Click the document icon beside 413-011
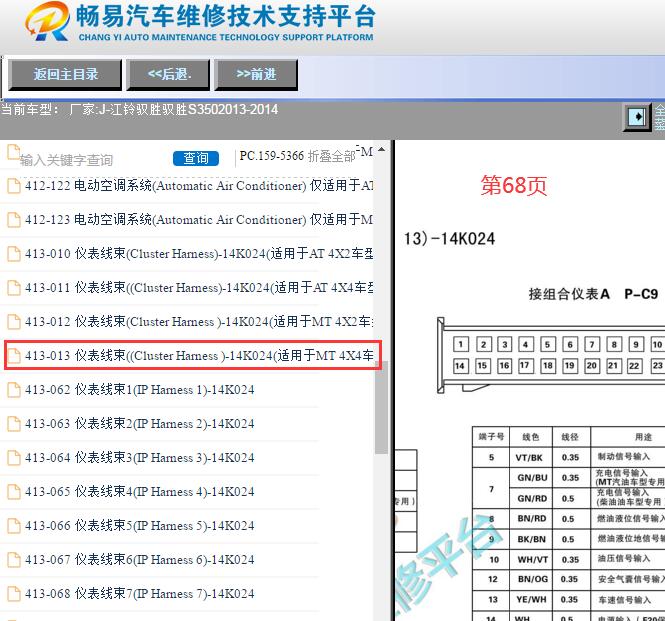 click(x=14, y=288)
